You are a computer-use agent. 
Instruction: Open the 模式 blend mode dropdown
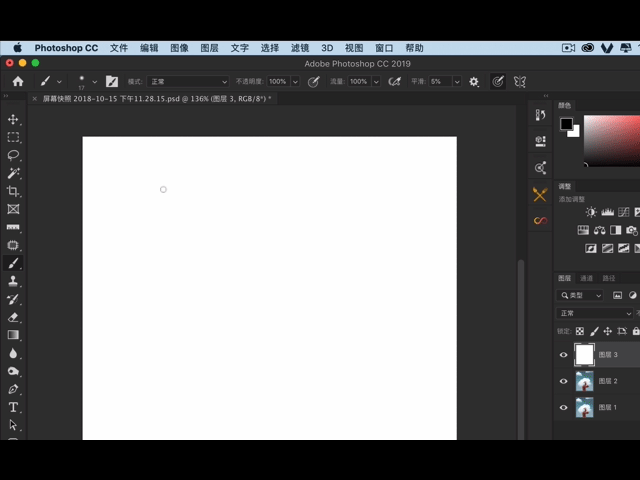(188, 82)
